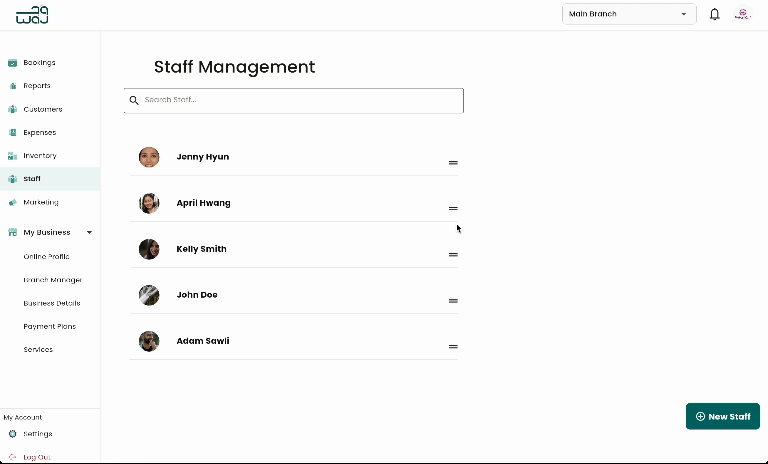This screenshot has height=464, width=768.
Task: Open Services submenu item
Action: (x=38, y=349)
